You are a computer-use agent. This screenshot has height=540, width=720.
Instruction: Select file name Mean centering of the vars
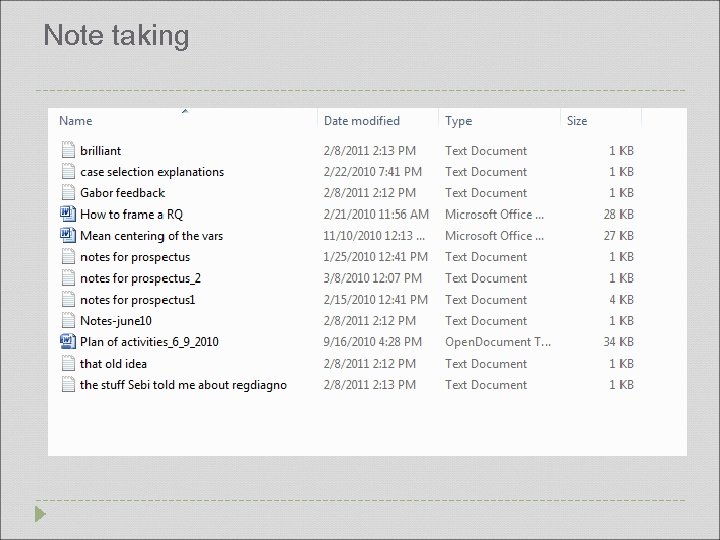point(152,236)
